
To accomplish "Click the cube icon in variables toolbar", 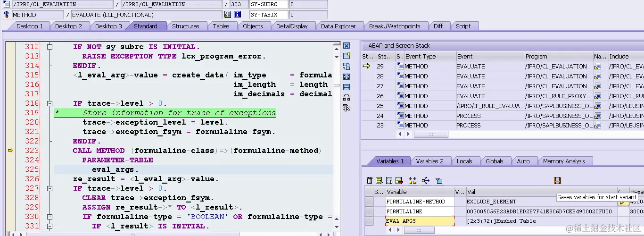I will 439,180.
